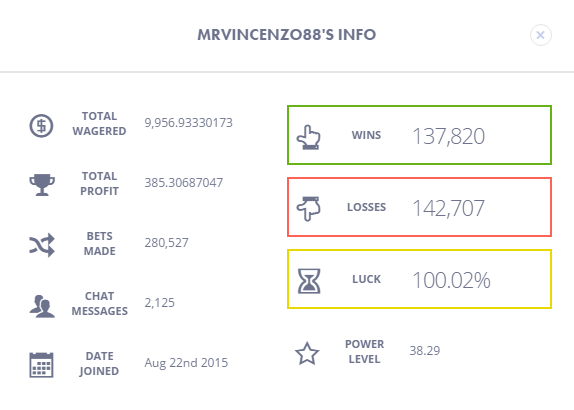The image size is (574, 410).
Task: Click the MRVINCENZO88'S INFO title heading
Action: click(287, 35)
